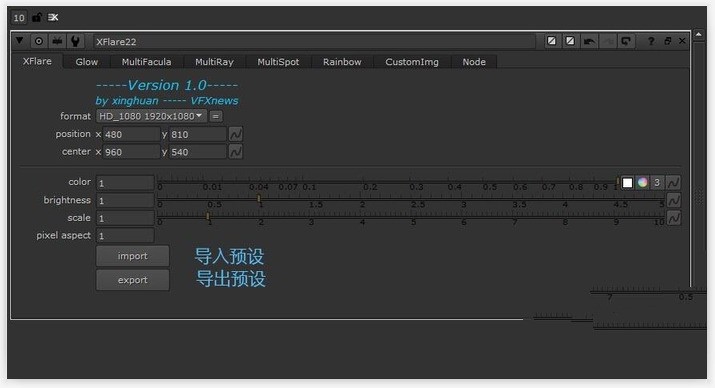Click the color slider track
This screenshot has width=715, height=388.
tap(388, 182)
